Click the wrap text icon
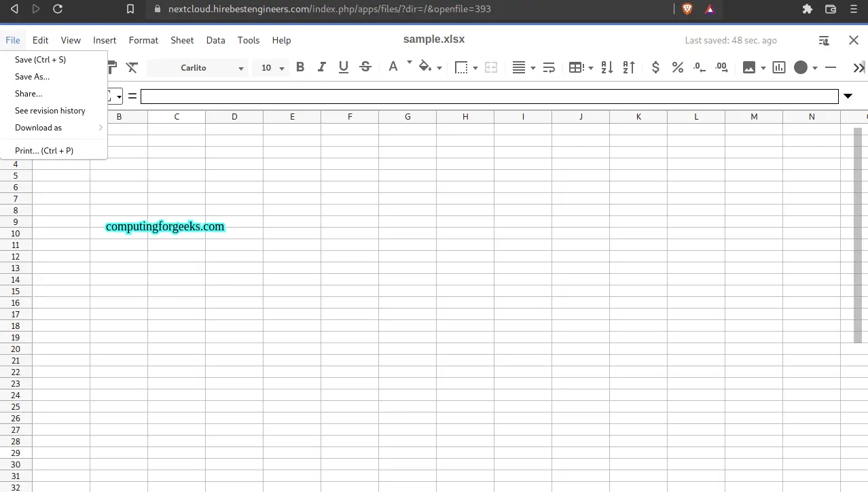Screen dimensions: 868x492 pyautogui.click(x=549, y=67)
